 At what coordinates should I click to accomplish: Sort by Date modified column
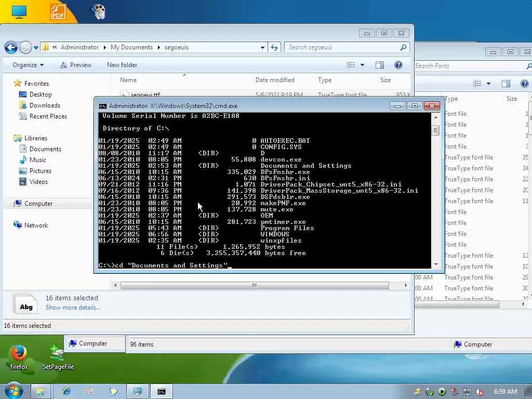275,80
